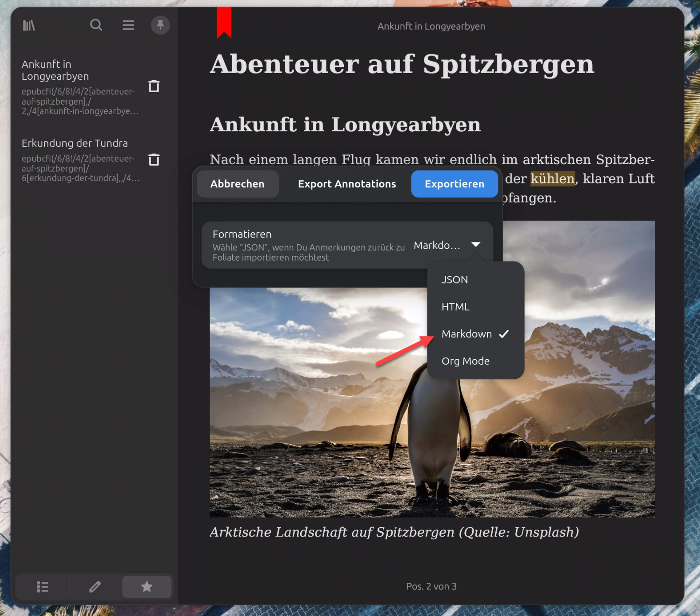Cancel export with Abbrechen
Viewport: 700px width, 616px height.
pyautogui.click(x=237, y=184)
